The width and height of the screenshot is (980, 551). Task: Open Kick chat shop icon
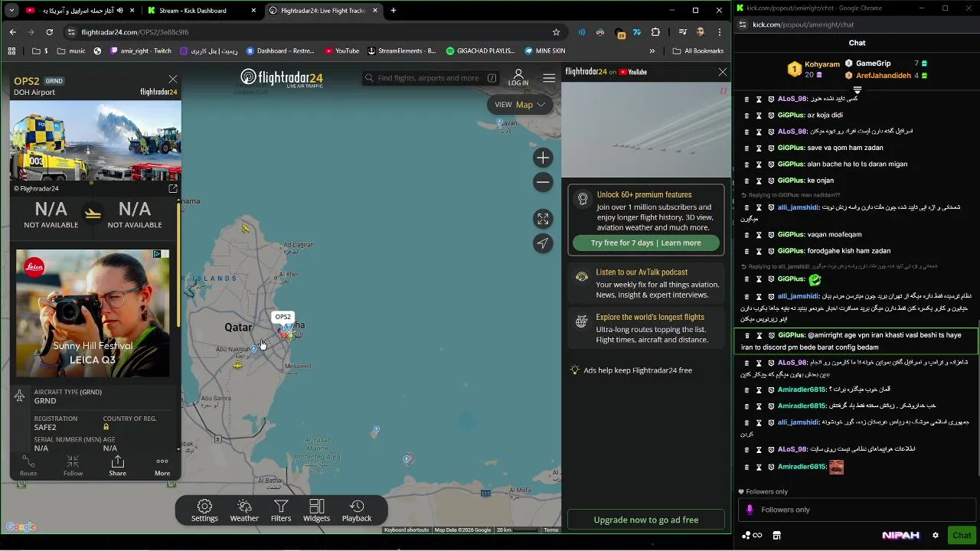(776, 535)
